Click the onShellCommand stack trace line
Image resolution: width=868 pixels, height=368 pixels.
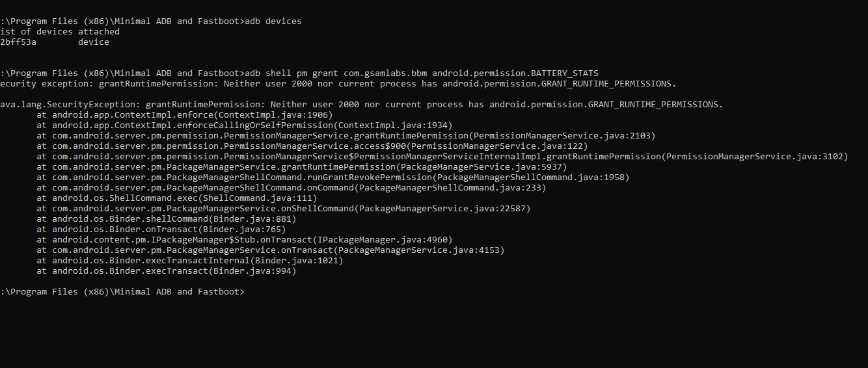(x=284, y=209)
